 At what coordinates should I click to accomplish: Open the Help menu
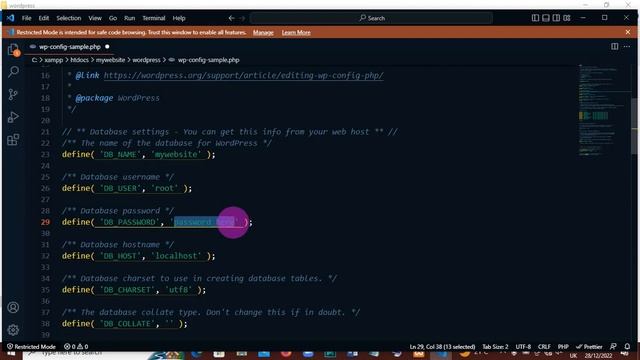point(179,18)
